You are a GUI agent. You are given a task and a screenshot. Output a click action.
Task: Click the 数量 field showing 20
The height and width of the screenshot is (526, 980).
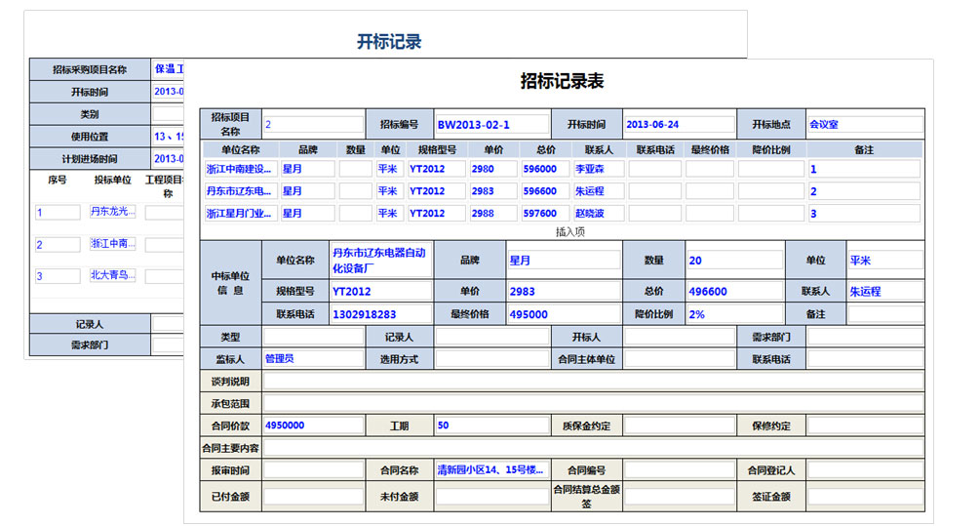tap(735, 261)
